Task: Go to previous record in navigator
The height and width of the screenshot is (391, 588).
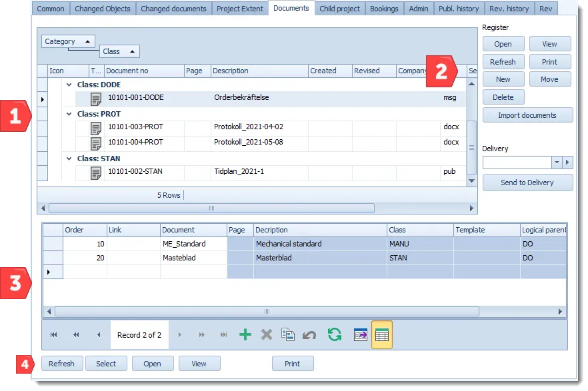Action: (99, 335)
